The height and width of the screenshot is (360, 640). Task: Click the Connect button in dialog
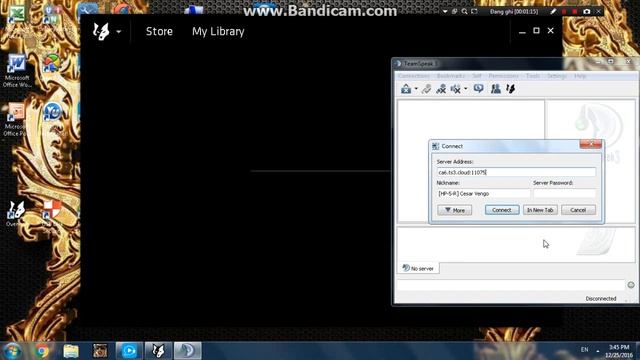pos(502,210)
